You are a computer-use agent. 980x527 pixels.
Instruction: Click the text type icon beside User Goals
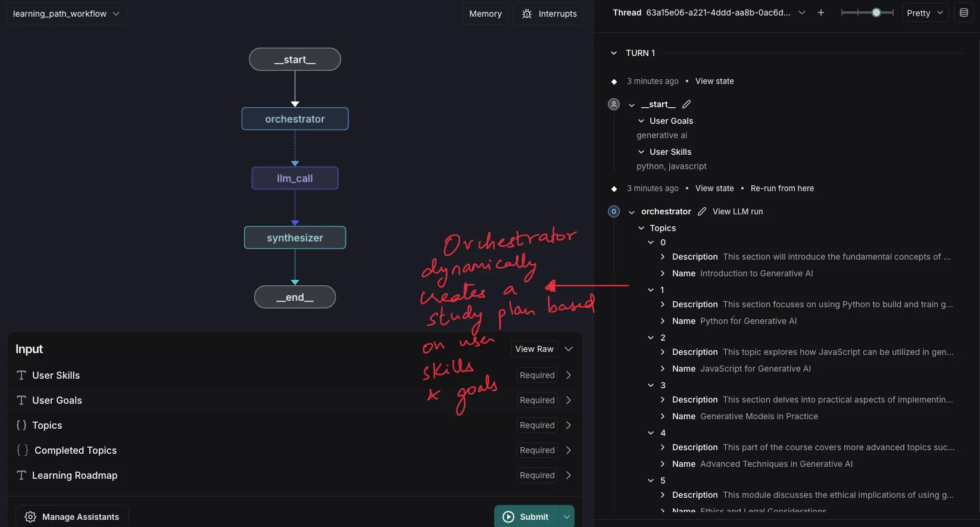click(21, 400)
